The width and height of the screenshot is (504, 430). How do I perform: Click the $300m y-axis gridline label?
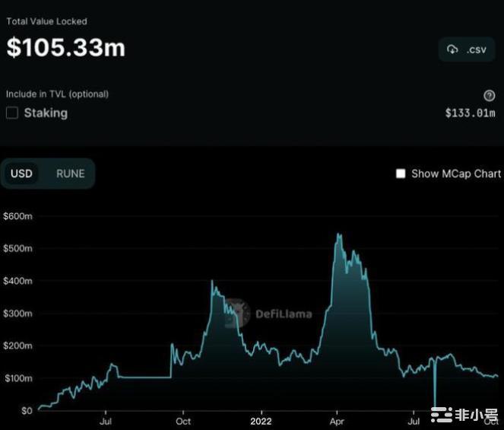[17, 314]
